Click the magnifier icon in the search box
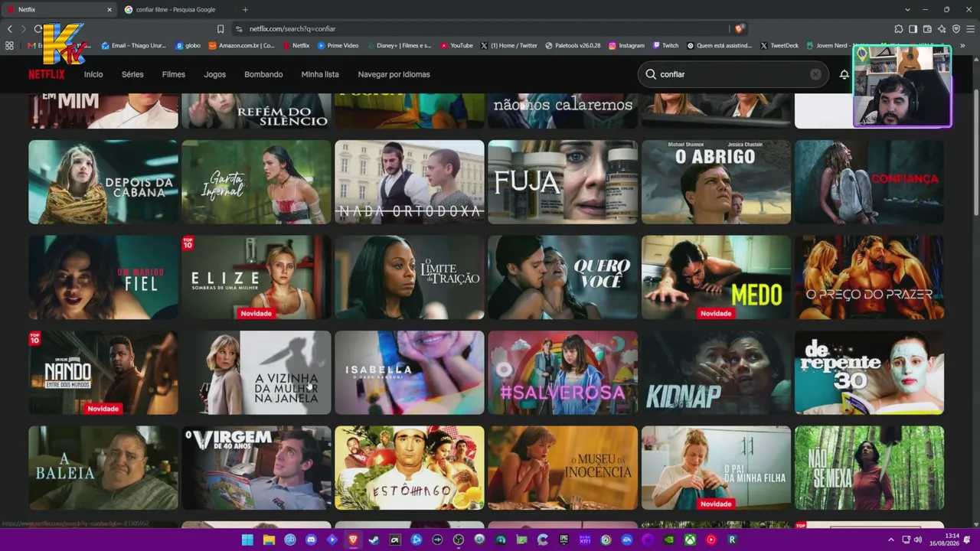Viewport: 980px width, 551px height. (651, 74)
